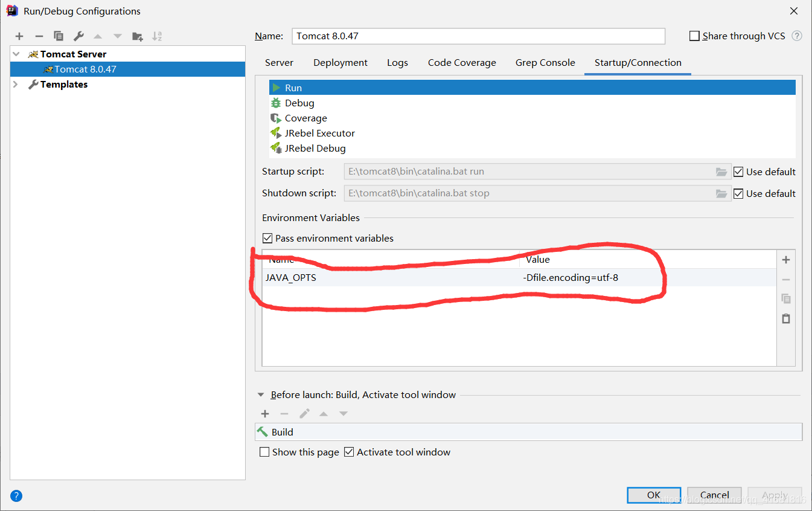
Task: Browse for shutdown script folder icon
Action: tap(721, 194)
